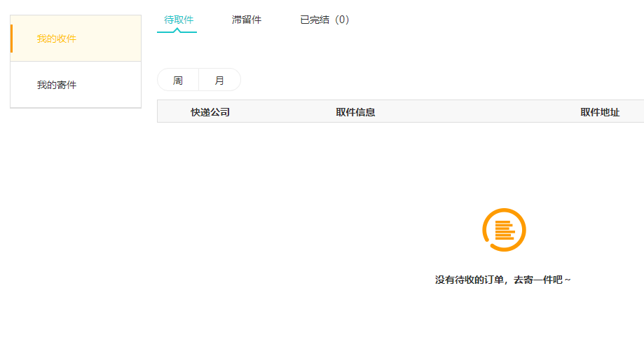Open 我的寄件 in the sidebar
The width and height of the screenshot is (644, 342).
pyautogui.click(x=76, y=85)
